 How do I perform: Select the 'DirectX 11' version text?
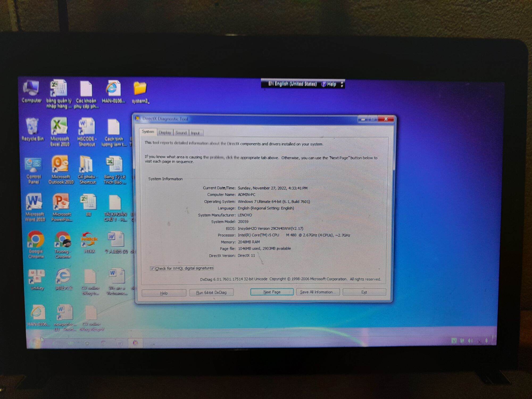246,256
